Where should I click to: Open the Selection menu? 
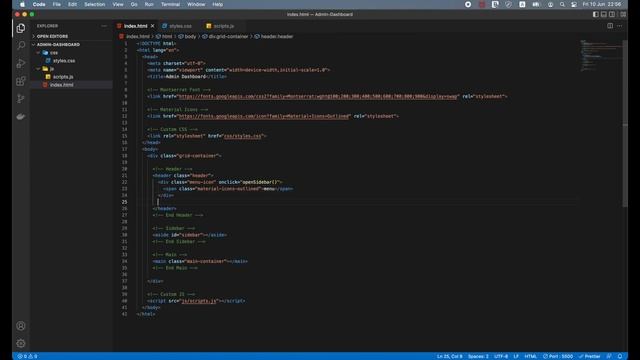coord(94,4)
